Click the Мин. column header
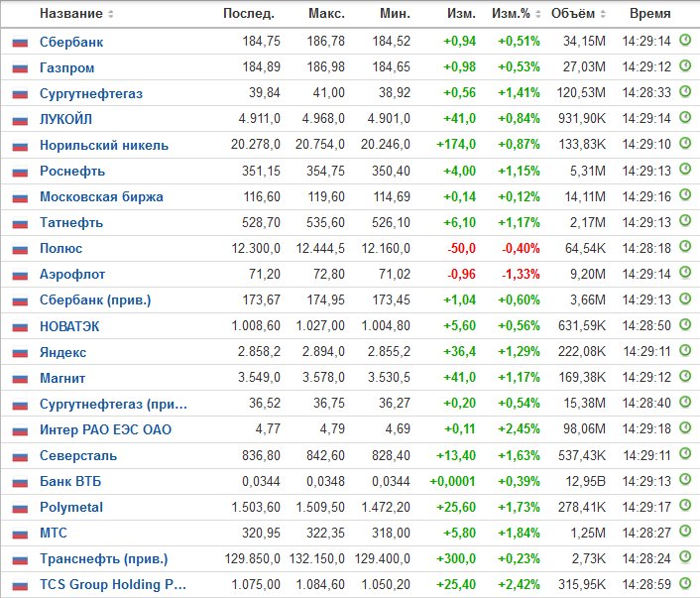This screenshot has height=598, width=700. [395, 14]
